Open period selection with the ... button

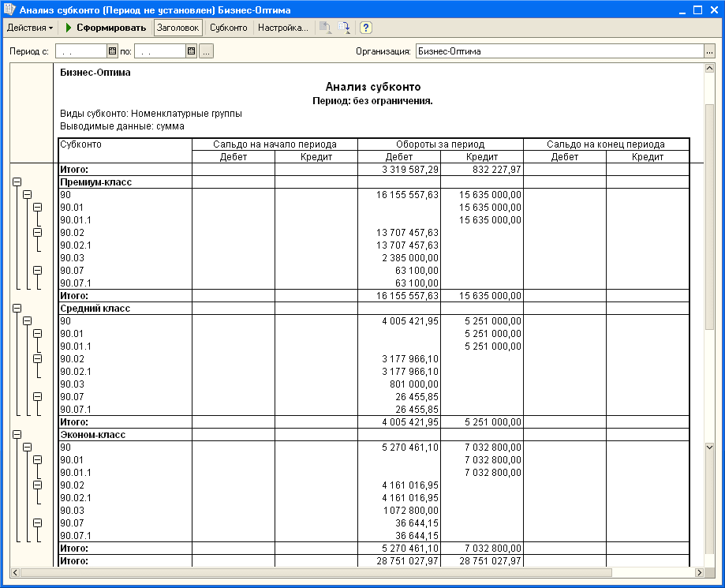[x=206, y=51]
